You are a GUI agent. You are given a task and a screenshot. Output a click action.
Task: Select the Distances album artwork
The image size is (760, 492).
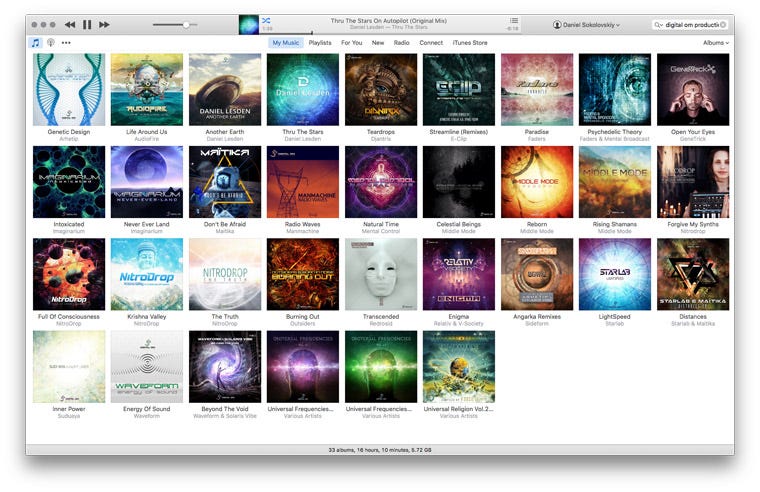(x=693, y=274)
